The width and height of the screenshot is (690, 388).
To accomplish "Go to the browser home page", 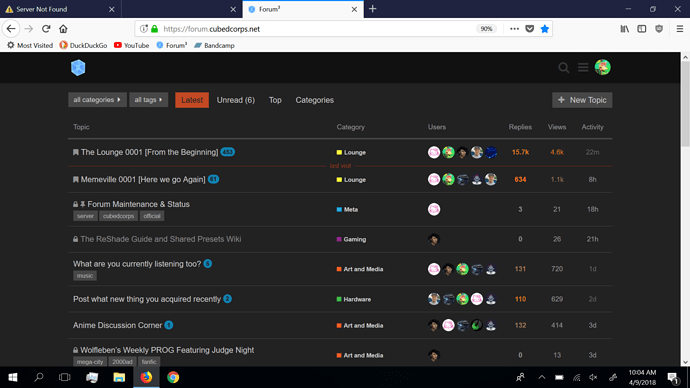I will [63, 29].
